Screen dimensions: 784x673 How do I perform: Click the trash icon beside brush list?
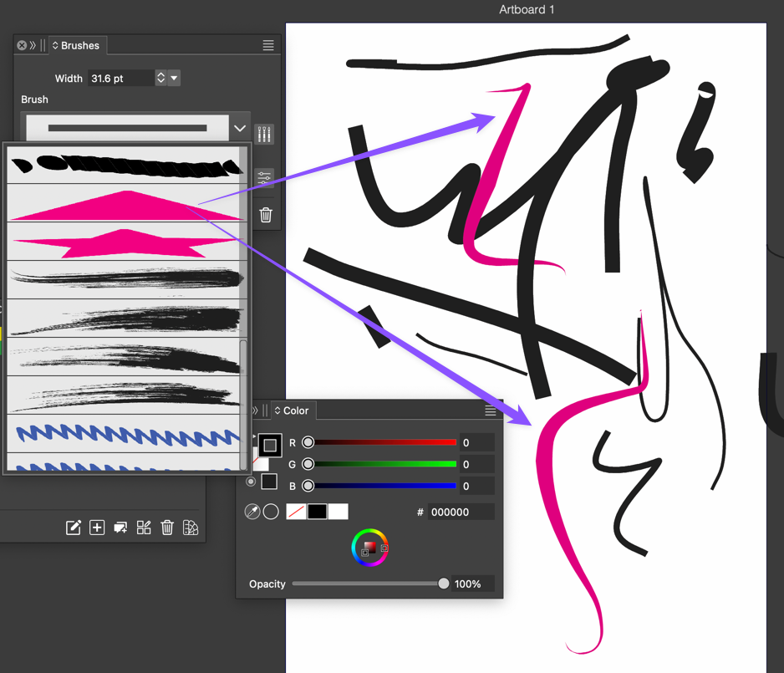click(266, 215)
